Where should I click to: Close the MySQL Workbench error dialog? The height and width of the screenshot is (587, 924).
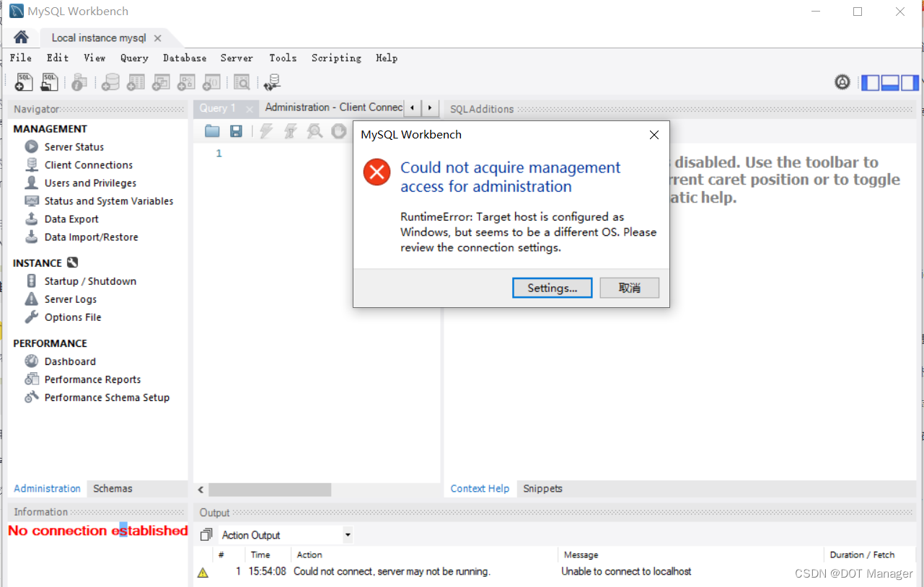click(654, 135)
